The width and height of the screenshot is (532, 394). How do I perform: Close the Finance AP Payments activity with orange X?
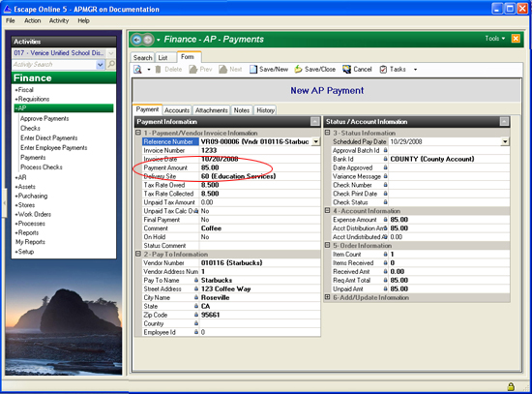click(x=516, y=39)
